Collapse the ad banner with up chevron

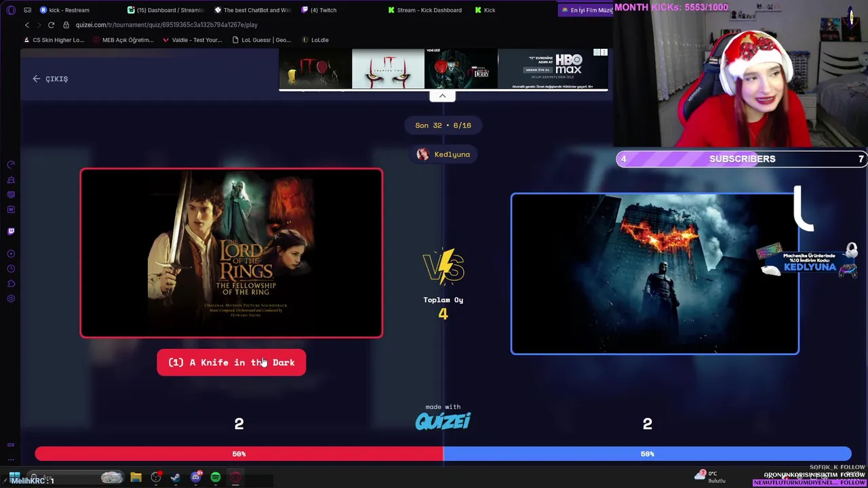(442, 96)
